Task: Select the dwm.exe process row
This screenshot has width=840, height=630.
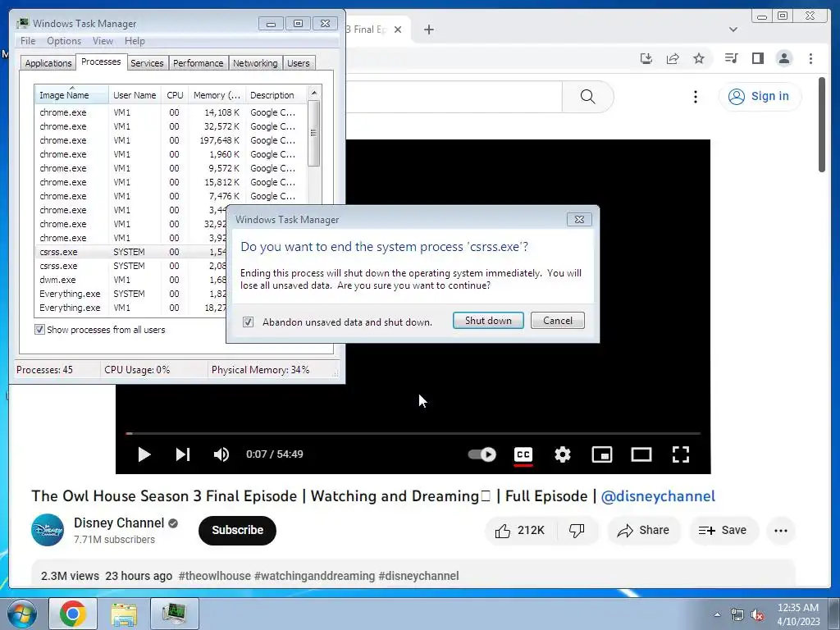Action: [x=131, y=280]
